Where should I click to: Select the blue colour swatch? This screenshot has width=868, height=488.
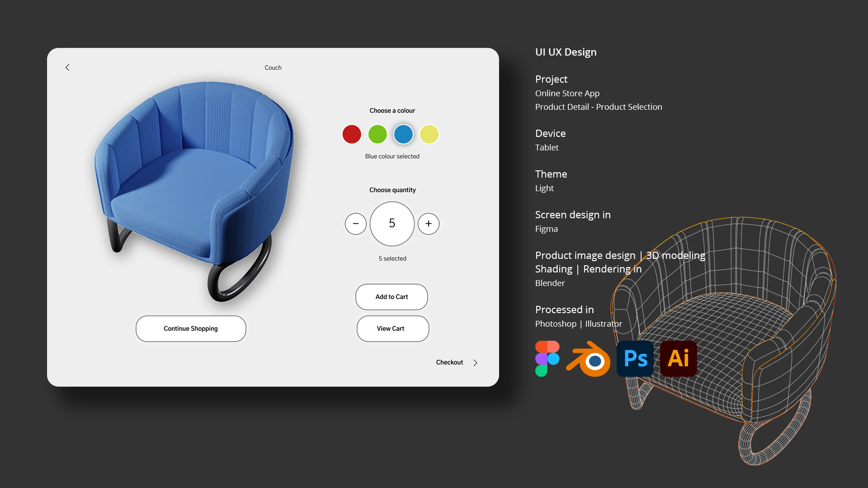tap(403, 134)
